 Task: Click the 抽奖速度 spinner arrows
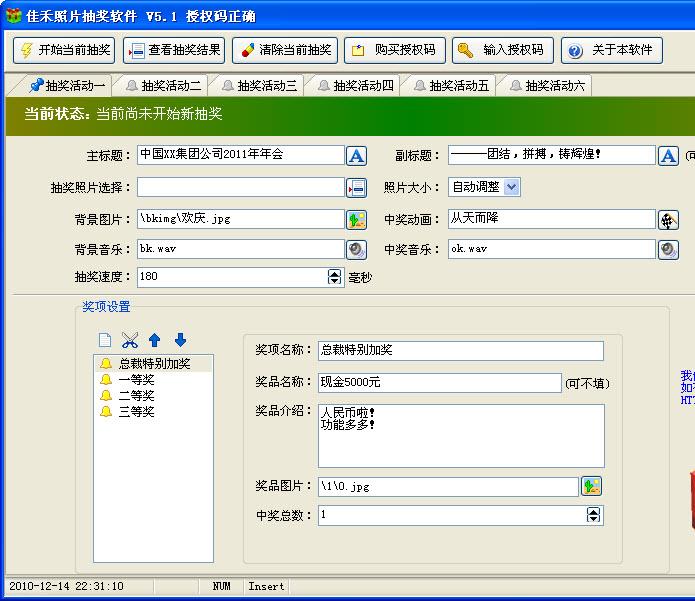335,277
